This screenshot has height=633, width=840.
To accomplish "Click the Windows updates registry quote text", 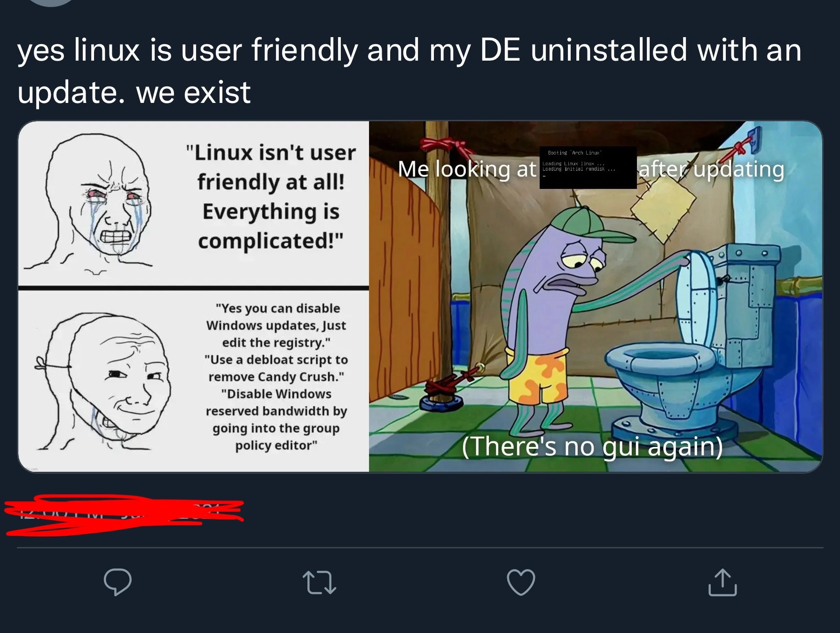I will click(x=276, y=376).
